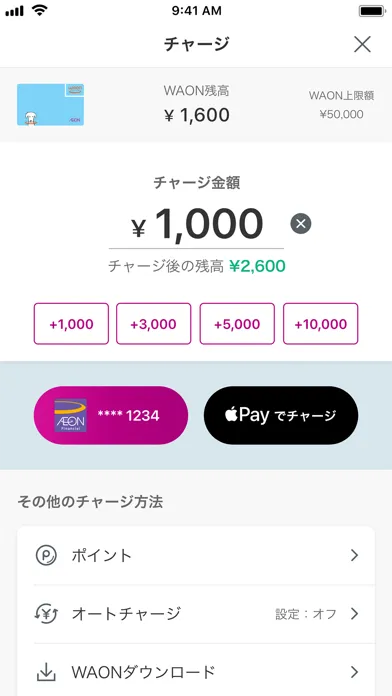Check the battery icon in the status bar

372,11
